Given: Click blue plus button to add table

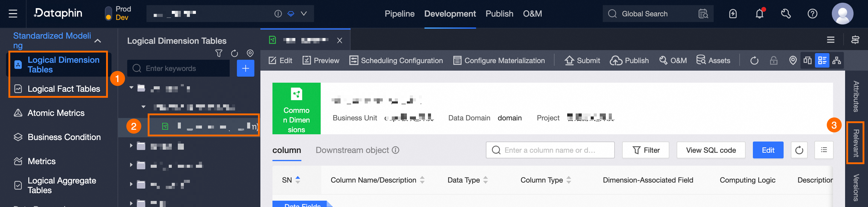Looking at the screenshot, I should point(245,68).
